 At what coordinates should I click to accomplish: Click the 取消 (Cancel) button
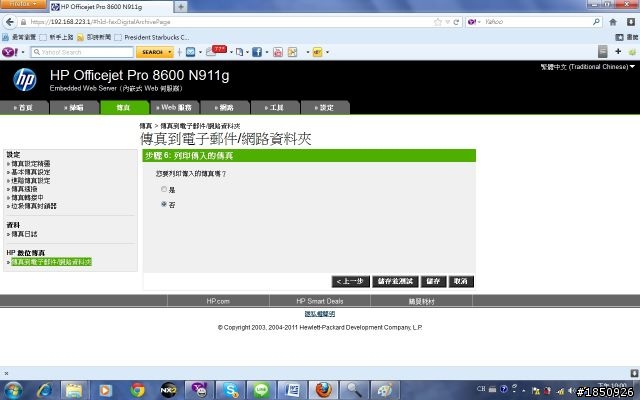[x=461, y=281]
